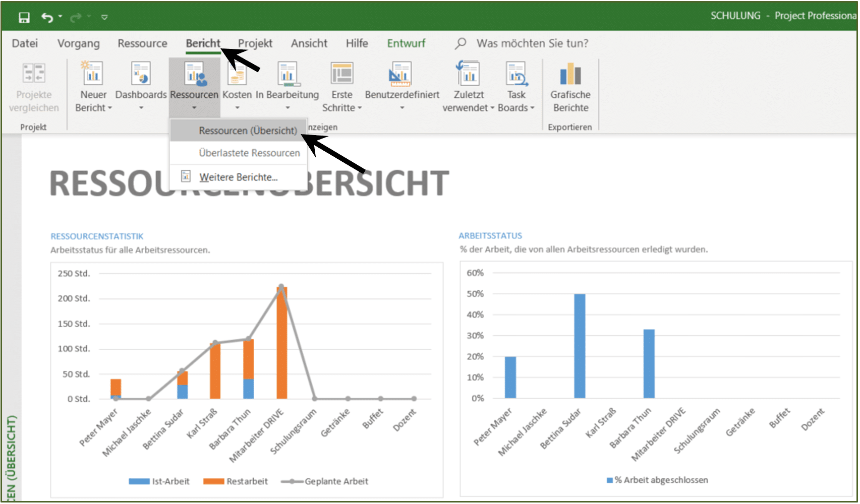Open the Neuer Bericht report icon
The width and height of the screenshot is (860, 504).
point(93,73)
